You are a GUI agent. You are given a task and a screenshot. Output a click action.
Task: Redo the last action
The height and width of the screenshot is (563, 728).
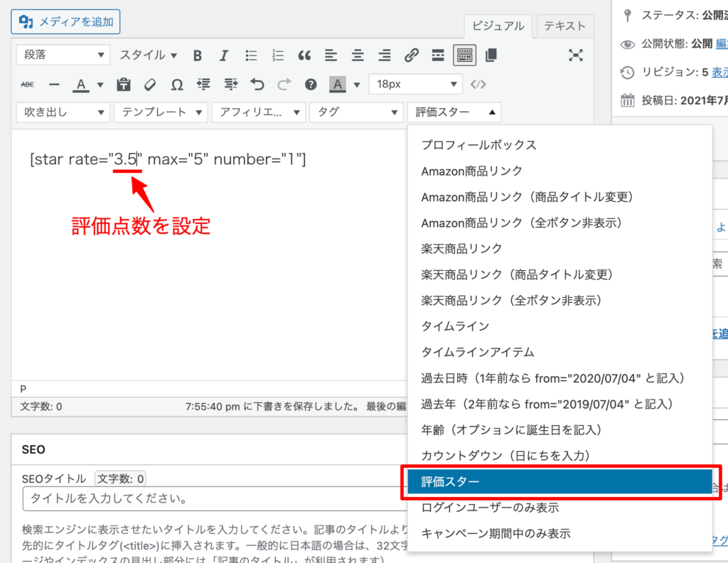coord(284,85)
